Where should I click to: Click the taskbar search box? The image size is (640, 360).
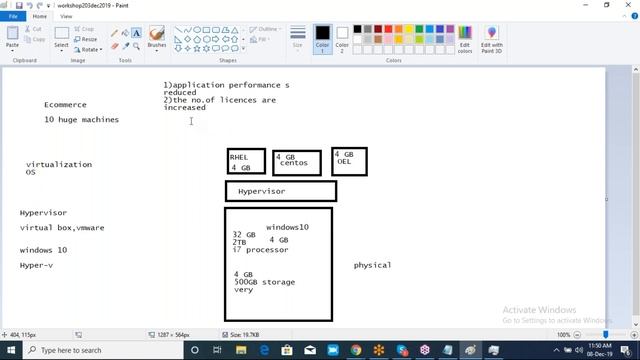(103, 350)
